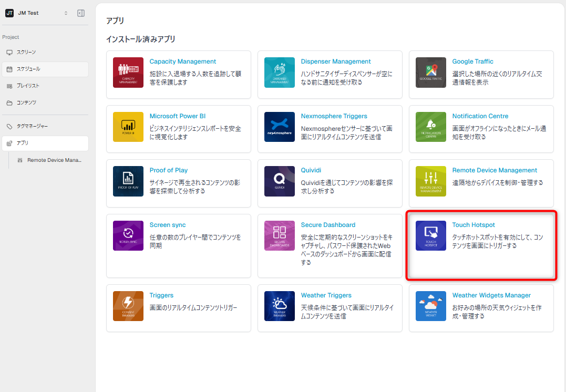Open Remote Device Mana... sidebar sub-item
566x392 pixels.
click(49, 160)
